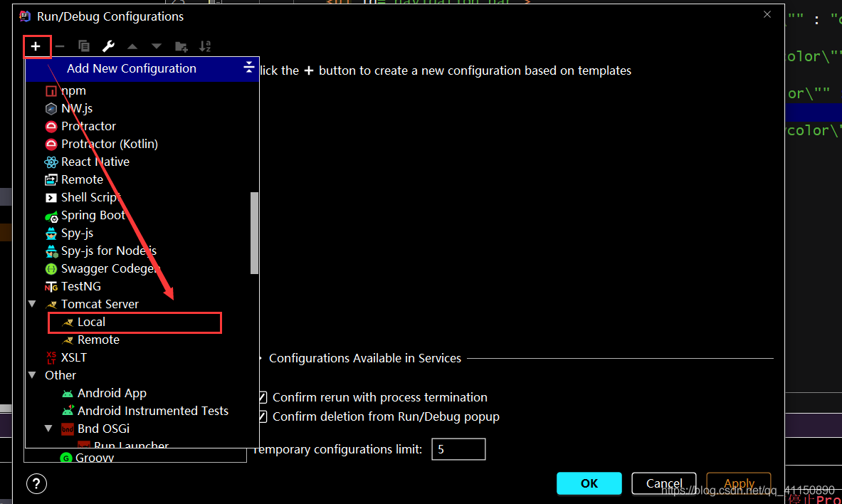Close the Run/Debug Configurations dialog
Image resolution: width=842 pixels, height=504 pixels.
(767, 14)
